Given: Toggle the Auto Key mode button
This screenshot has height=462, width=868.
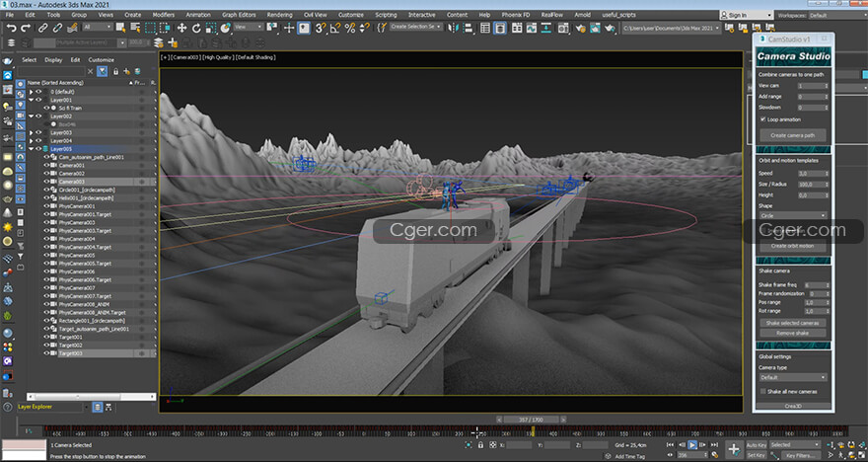Looking at the screenshot, I should [757, 445].
